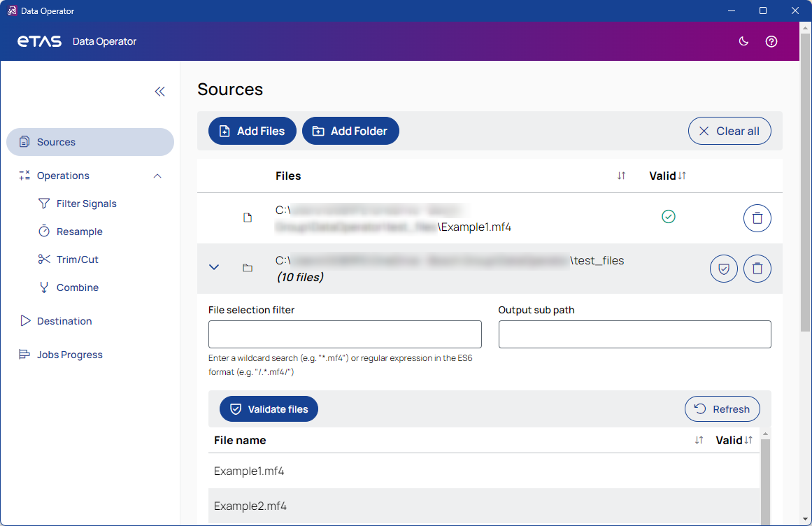Click the shield validate icon for test_files folder
The image size is (812, 526).
[x=723, y=269]
